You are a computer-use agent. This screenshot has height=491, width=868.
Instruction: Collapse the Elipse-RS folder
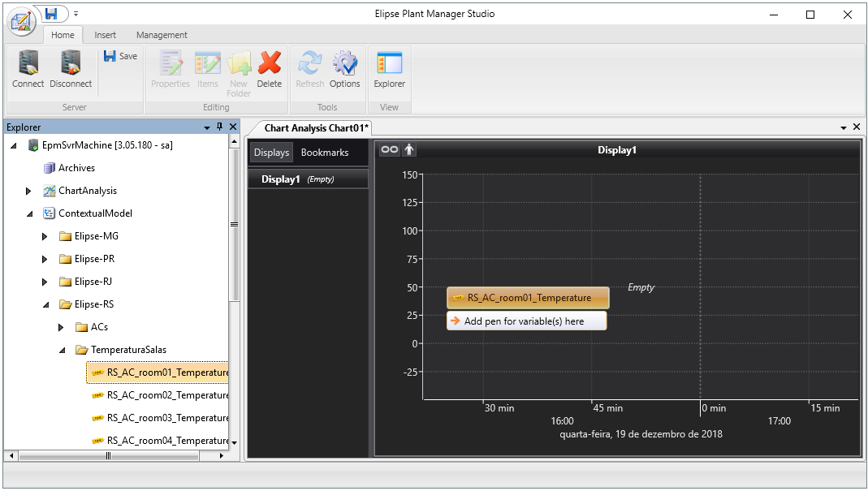(46, 304)
